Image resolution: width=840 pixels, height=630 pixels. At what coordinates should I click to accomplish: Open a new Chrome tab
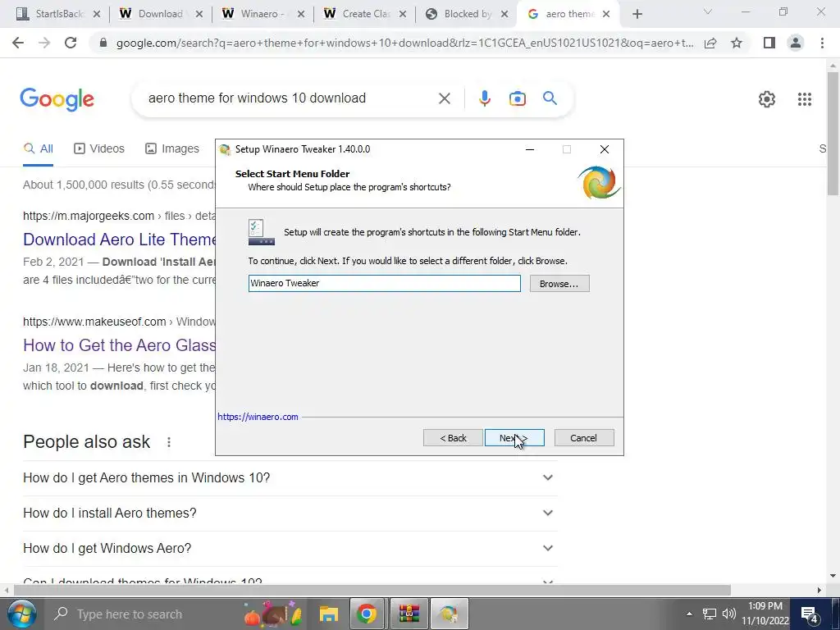(637, 14)
